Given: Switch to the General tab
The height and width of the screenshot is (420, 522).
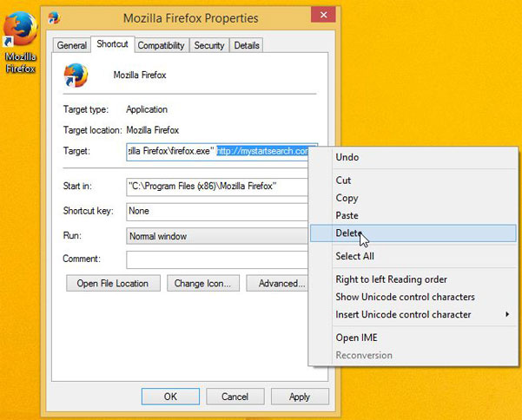Looking at the screenshot, I should [x=72, y=45].
